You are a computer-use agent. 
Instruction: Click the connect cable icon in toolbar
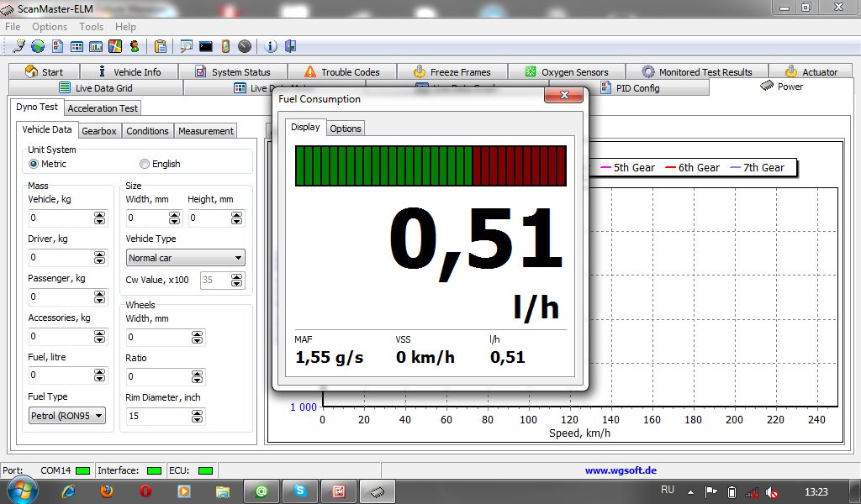pyautogui.click(x=18, y=46)
